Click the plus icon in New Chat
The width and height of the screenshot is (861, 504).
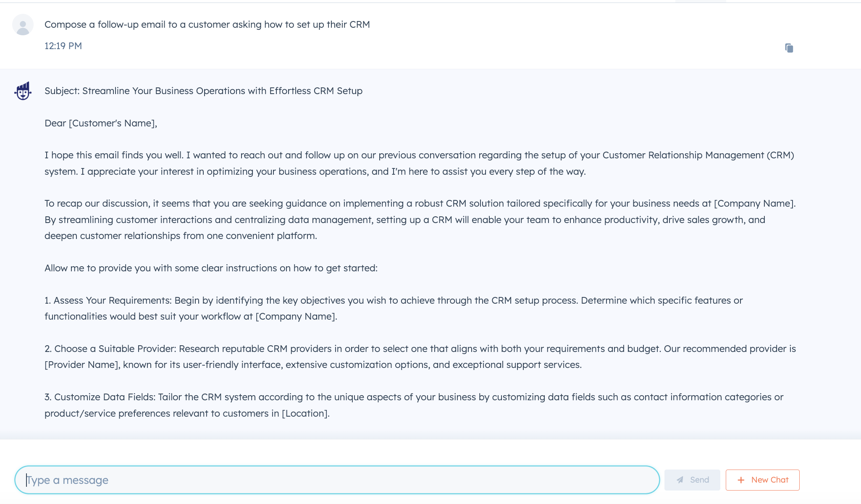741,480
